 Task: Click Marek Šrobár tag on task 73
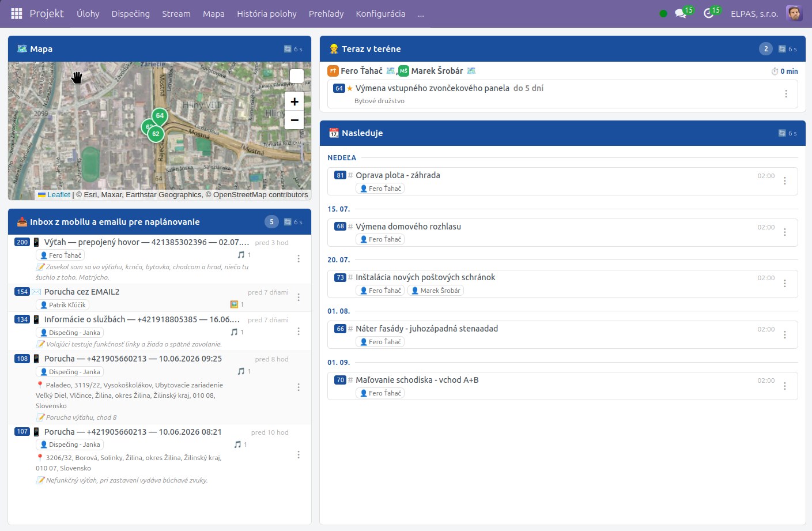pos(436,291)
